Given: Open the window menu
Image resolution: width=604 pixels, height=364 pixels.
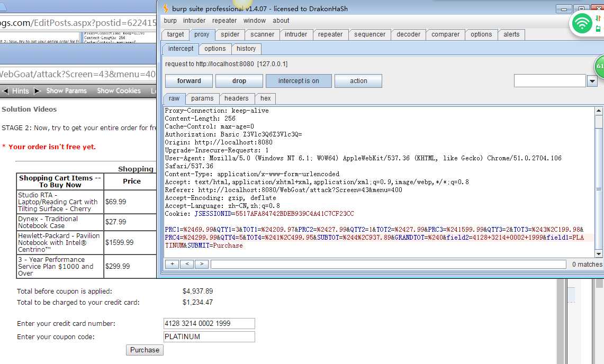Looking at the screenshot, I should [254, 21].
